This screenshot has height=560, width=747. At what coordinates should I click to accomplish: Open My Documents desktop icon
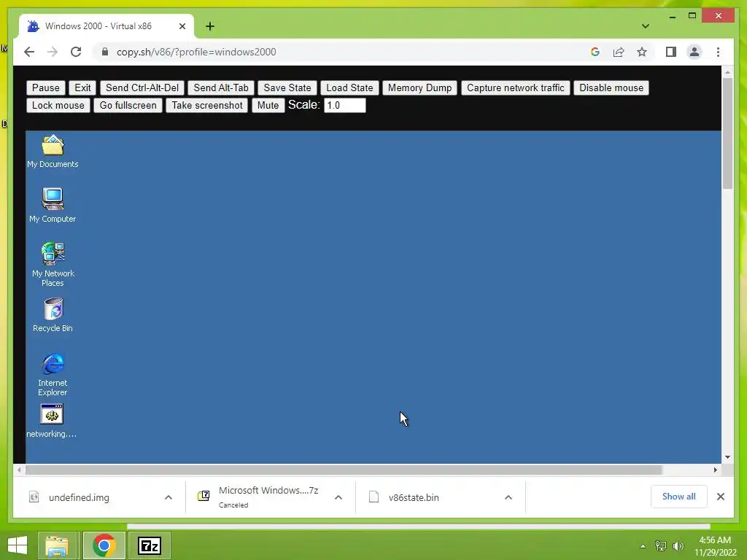click(53, 152)
